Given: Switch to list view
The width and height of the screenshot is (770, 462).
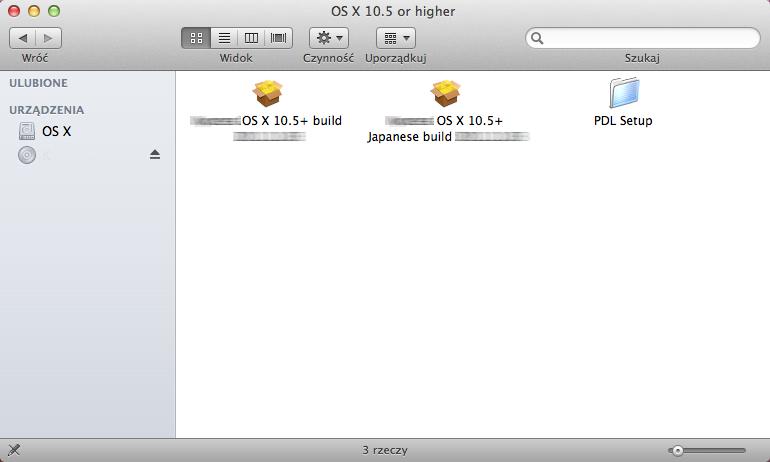Looking at the screenshot, I should click(x=224, y=38).
